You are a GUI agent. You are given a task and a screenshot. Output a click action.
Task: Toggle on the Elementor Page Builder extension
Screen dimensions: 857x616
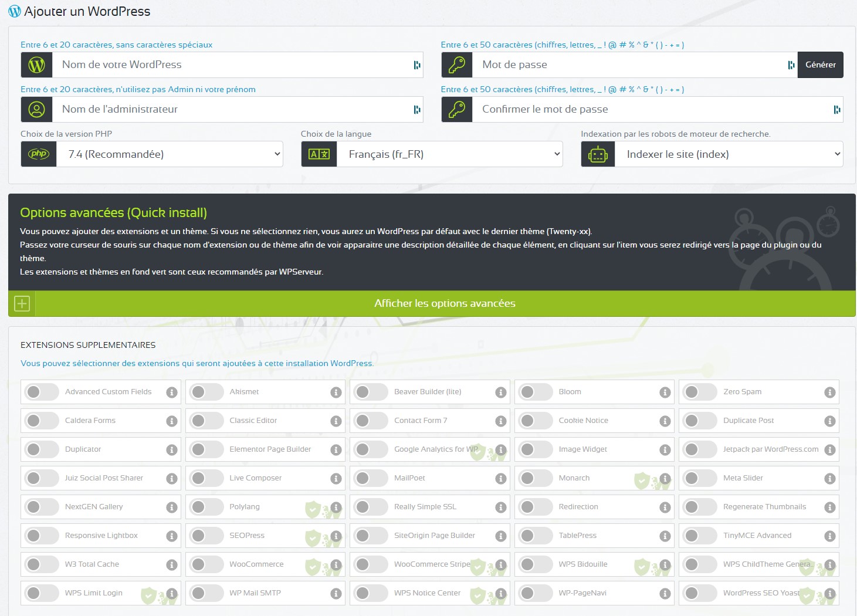207,449
